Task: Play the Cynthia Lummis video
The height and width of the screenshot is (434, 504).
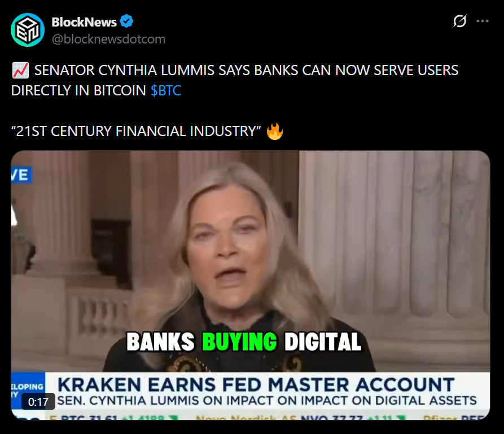Action: [251, 285]
